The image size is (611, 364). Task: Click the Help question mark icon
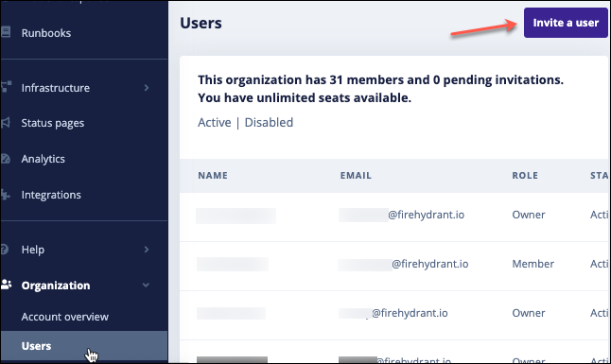point(5,249)
